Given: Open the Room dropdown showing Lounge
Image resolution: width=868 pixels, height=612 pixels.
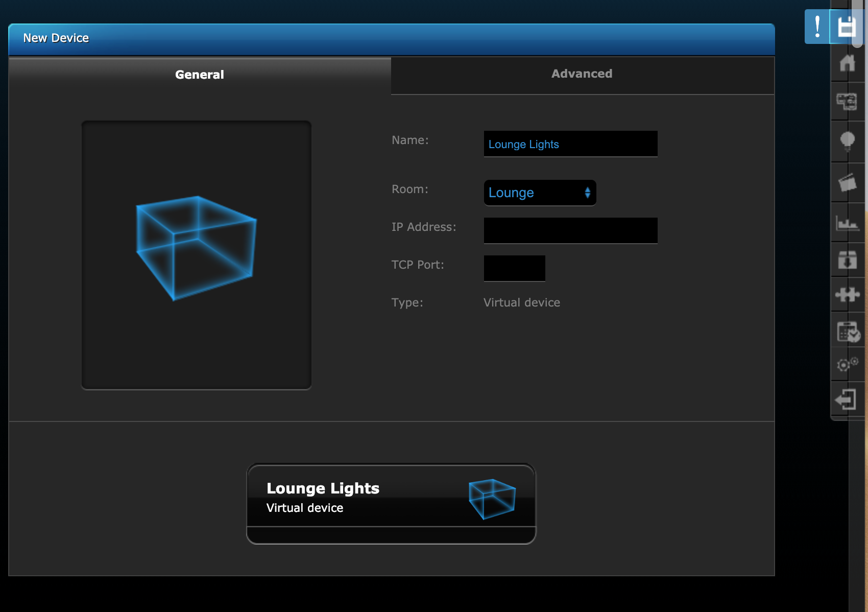Looking at the screenshot, I should (540, 193).
